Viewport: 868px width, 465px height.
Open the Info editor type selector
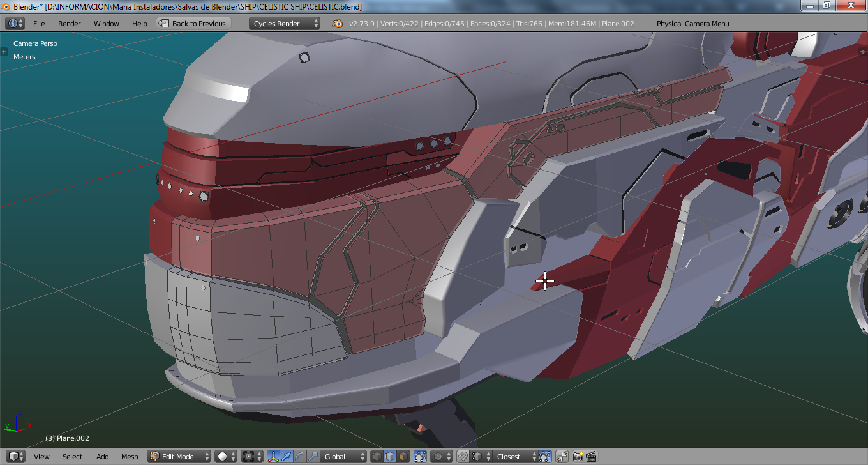pos(15,24)
